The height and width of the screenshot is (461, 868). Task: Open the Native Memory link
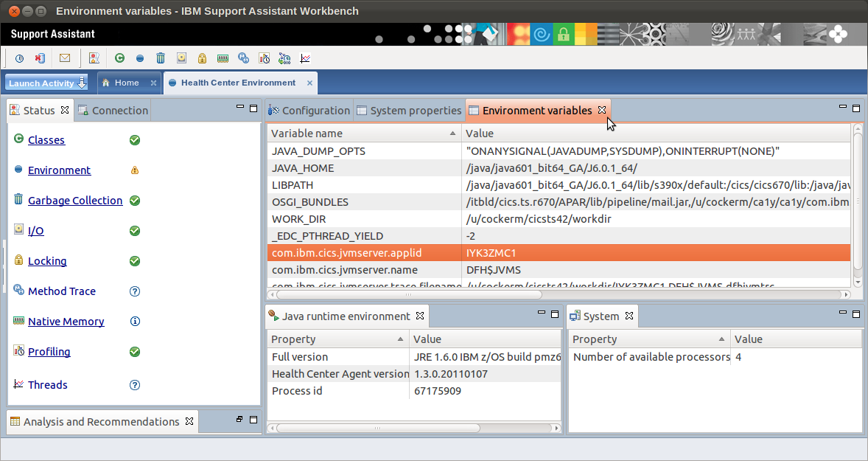click(x=66, y=322)
